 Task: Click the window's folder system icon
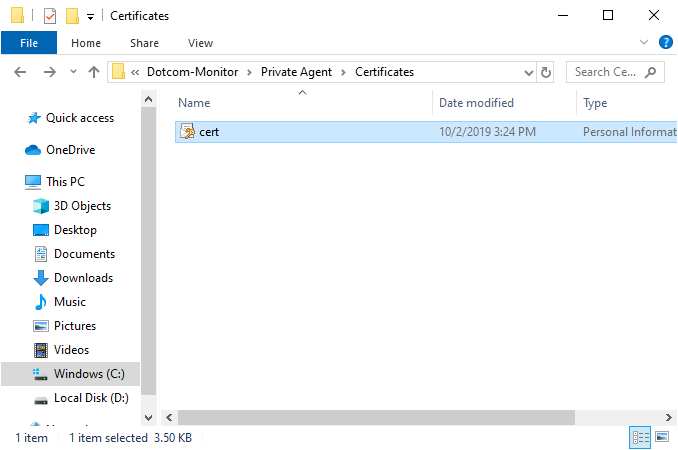(x=17, y=15)
